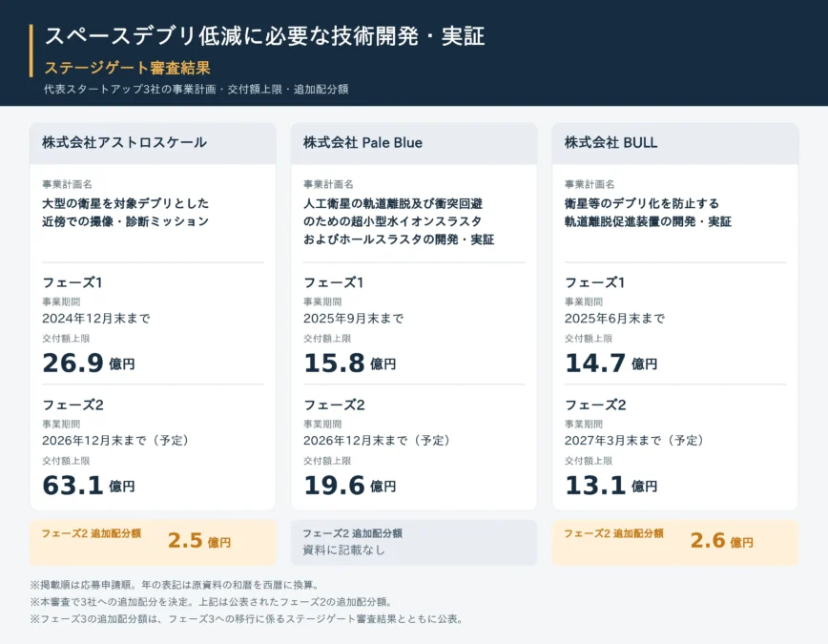The width and height of the screenshot is (828, 644).
Task: Click the amount 13.1 億円
Action: [x=611, y=486]
